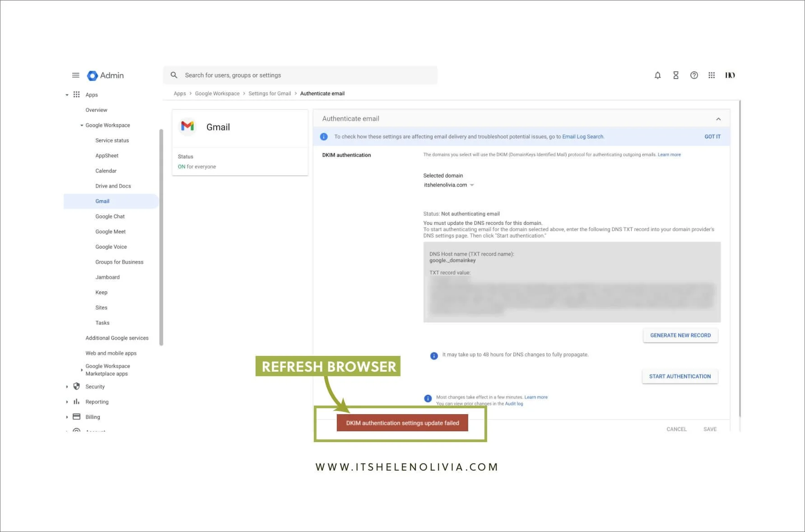The image size is (805, 532).
Task: Click the Security shield icon
Action: [x=76, y=386]
